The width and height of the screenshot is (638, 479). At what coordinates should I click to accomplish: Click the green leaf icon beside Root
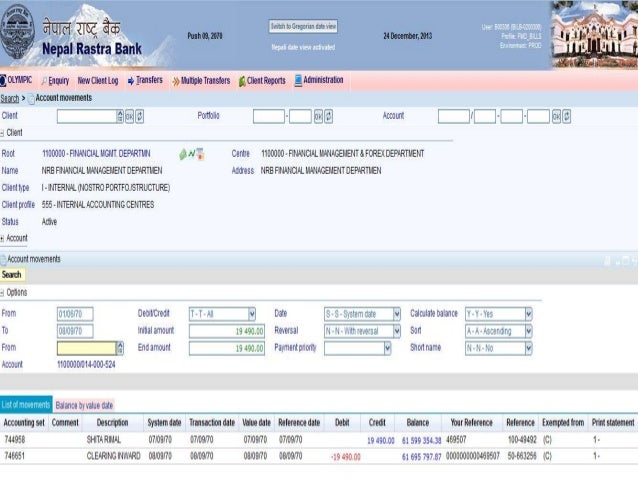click(x=183, y=154)
